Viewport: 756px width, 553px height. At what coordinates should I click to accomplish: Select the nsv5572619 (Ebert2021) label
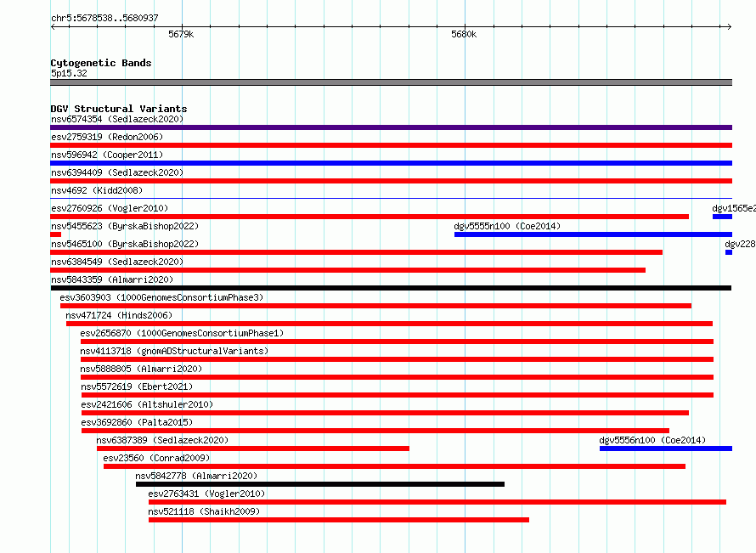pos(137,387)
